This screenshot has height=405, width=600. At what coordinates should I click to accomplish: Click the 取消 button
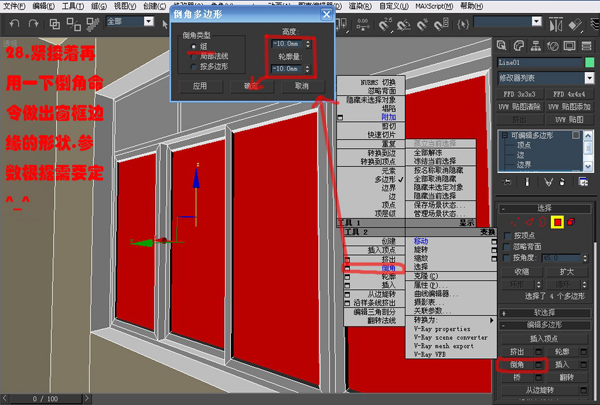pos(302,86)
